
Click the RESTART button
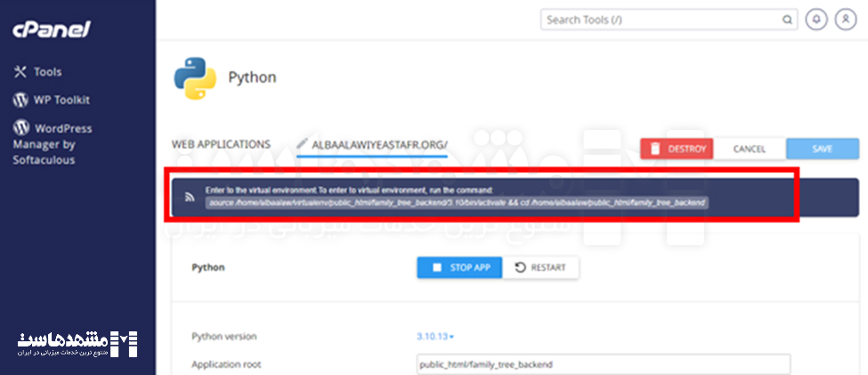[541, 267]
